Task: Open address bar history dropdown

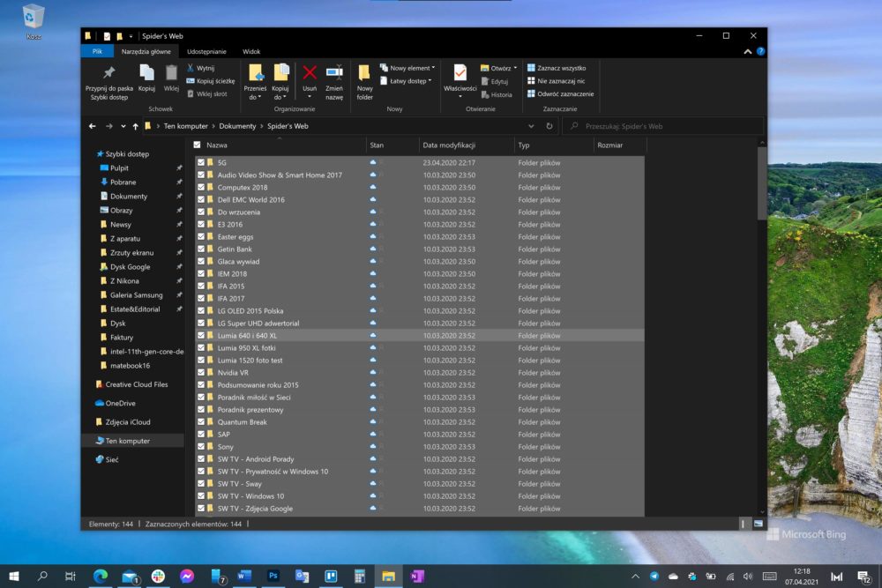Action: [531, 126]
